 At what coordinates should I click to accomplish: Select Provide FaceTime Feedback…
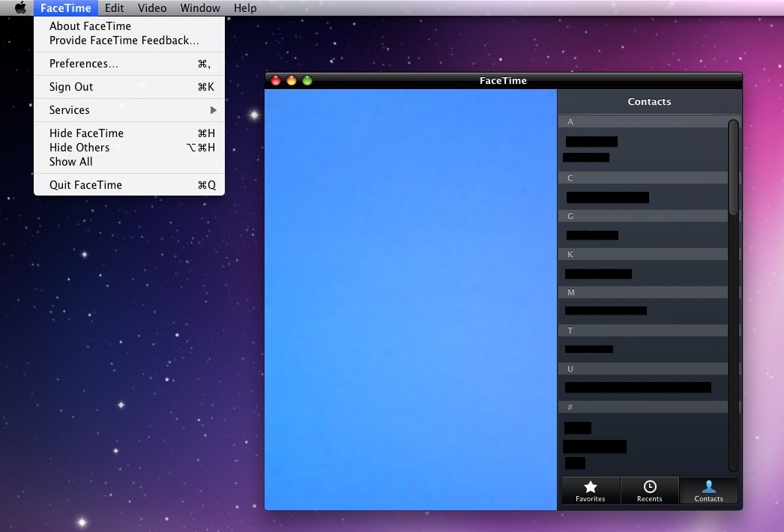[129, 40]
